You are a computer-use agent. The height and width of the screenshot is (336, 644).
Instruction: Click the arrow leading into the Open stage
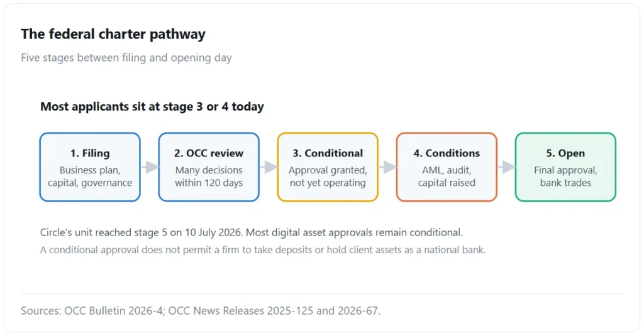pyautogui.click(x=506, y=167)
